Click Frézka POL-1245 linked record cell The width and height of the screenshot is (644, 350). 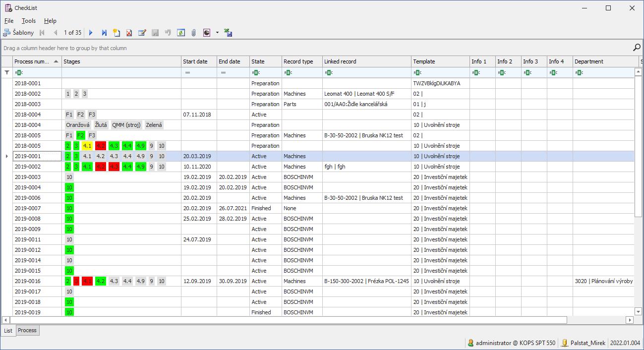click(366, 281)
